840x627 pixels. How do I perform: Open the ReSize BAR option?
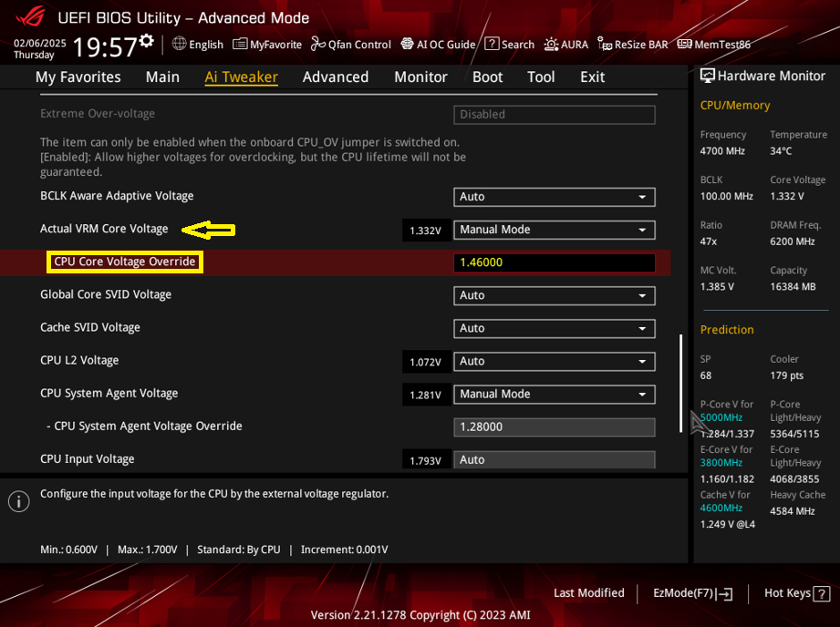pyautogui.click(x=632, y=44)
